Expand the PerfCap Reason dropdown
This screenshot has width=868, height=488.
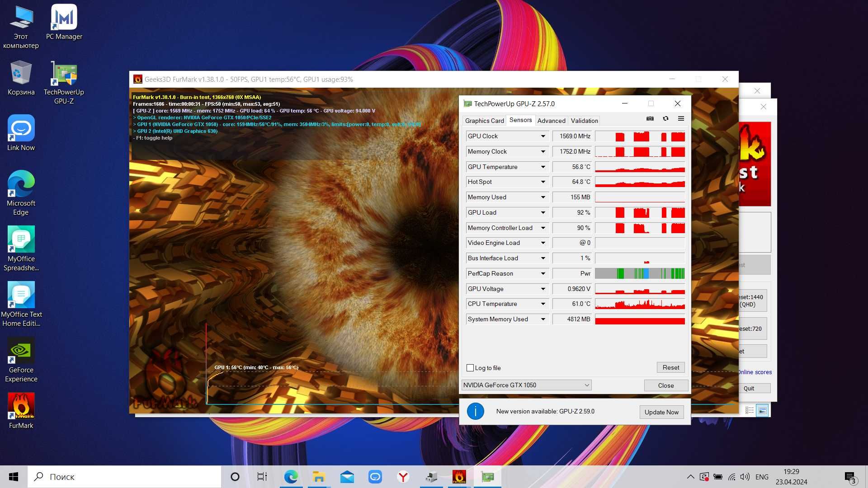pyautogui.click(x=543, y=273)
